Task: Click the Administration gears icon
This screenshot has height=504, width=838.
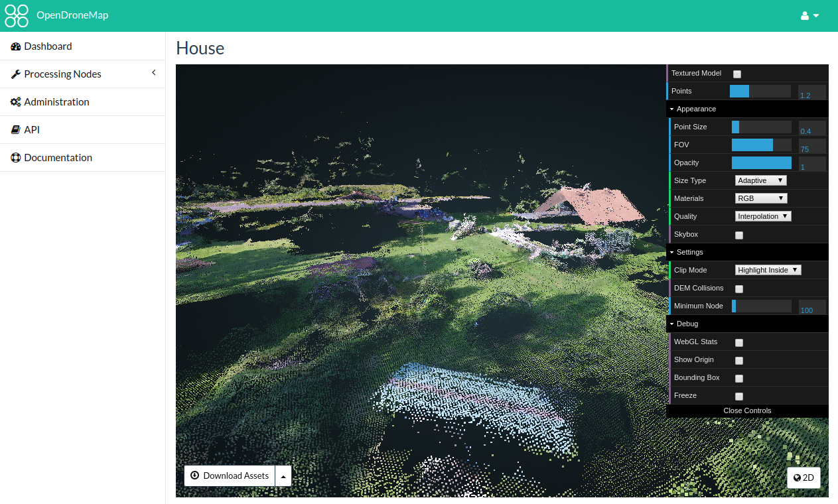Action: point(16,102)
